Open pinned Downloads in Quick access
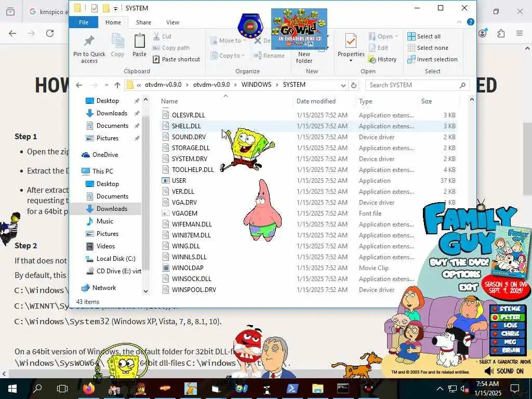532x399 pixels. tap(112, 113)
